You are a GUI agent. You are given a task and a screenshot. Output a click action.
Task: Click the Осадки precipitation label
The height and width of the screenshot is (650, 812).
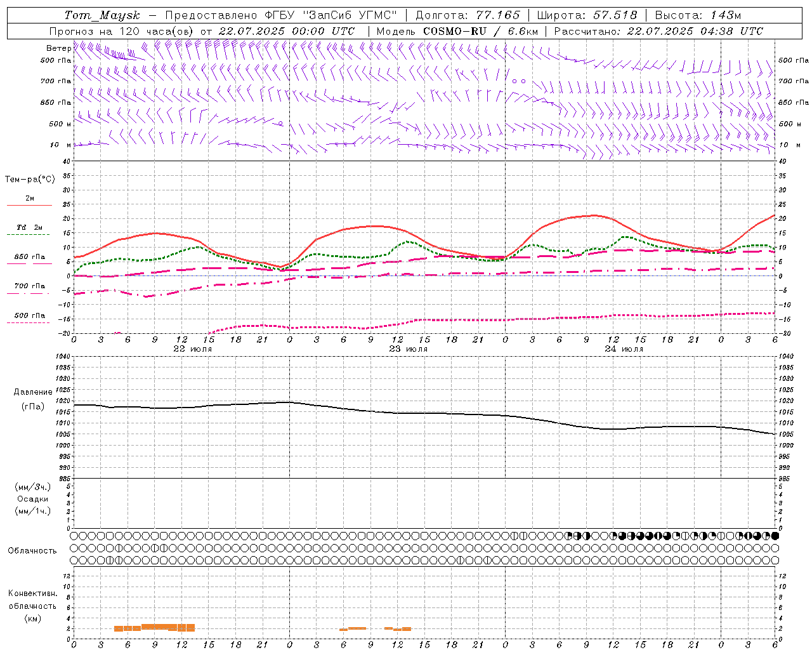33,499
